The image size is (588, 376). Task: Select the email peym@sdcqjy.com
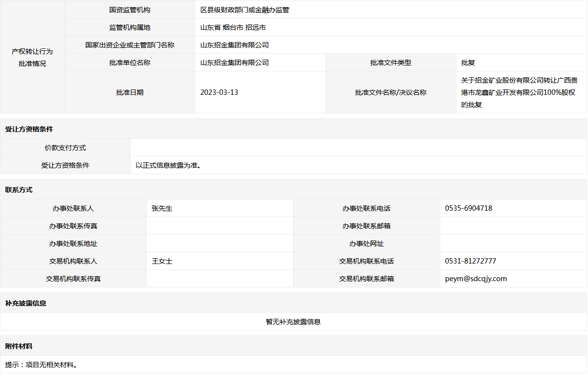click(476, 279)
